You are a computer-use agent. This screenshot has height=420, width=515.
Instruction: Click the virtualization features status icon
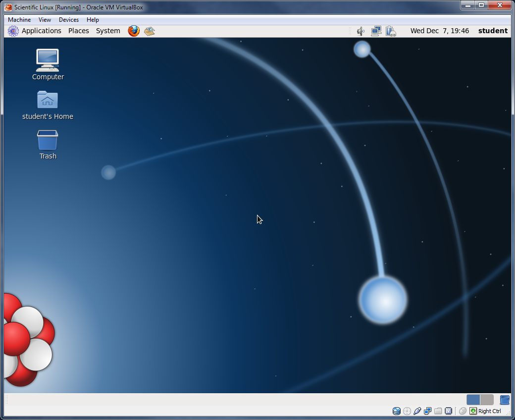(x=448, y=411)
